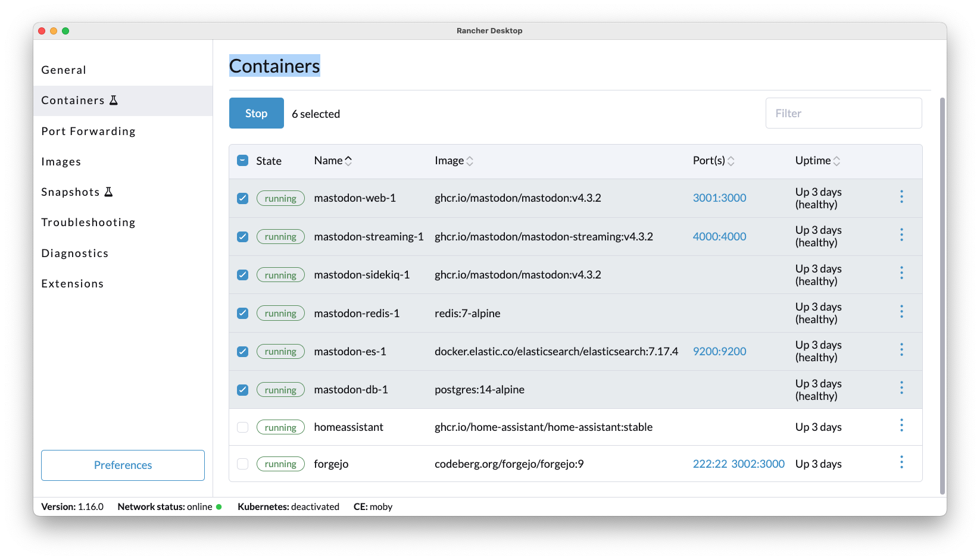Uncheck the mastodon-sidekiq-1 checkbox

pyautogui.click(x=242, y=275)
